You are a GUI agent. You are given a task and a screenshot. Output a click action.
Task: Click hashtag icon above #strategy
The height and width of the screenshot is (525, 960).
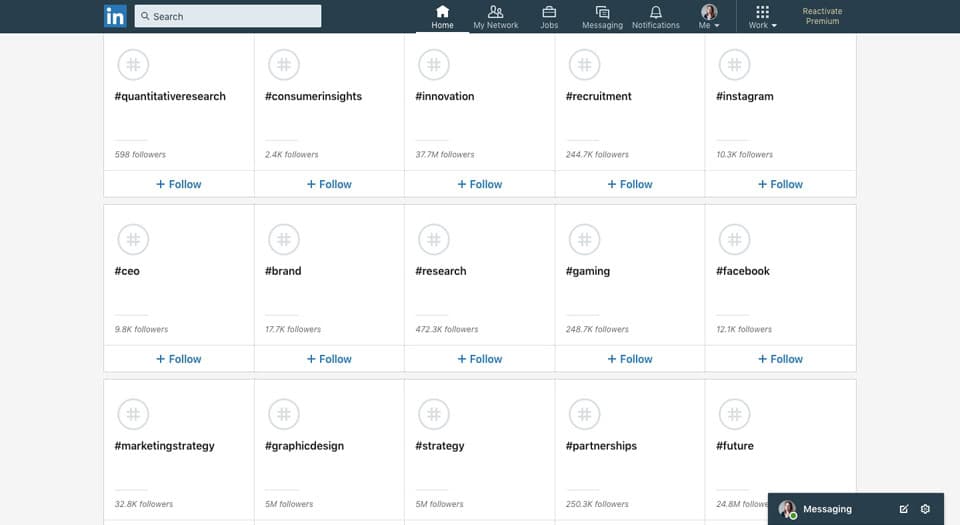433,414
